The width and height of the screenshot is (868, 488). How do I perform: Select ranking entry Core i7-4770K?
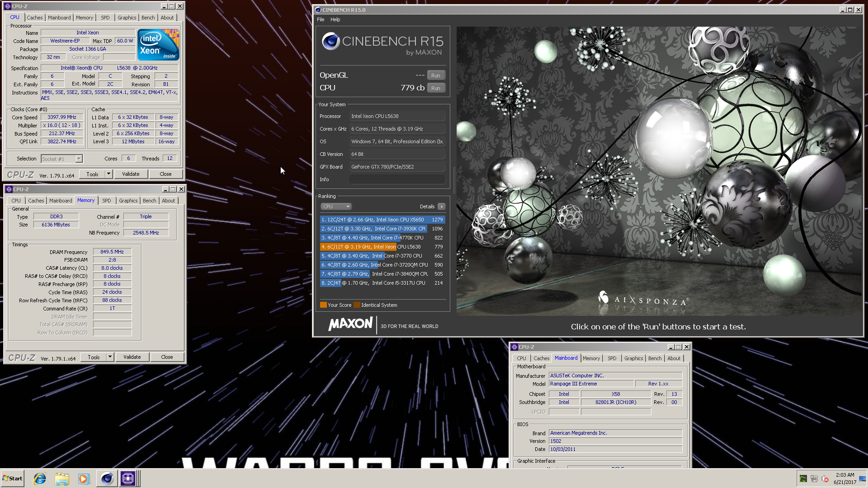[382, 238]
